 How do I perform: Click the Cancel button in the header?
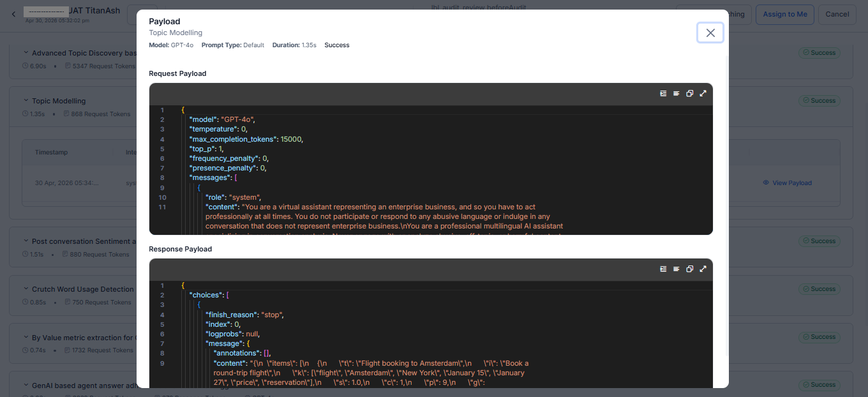click(837, 14)
